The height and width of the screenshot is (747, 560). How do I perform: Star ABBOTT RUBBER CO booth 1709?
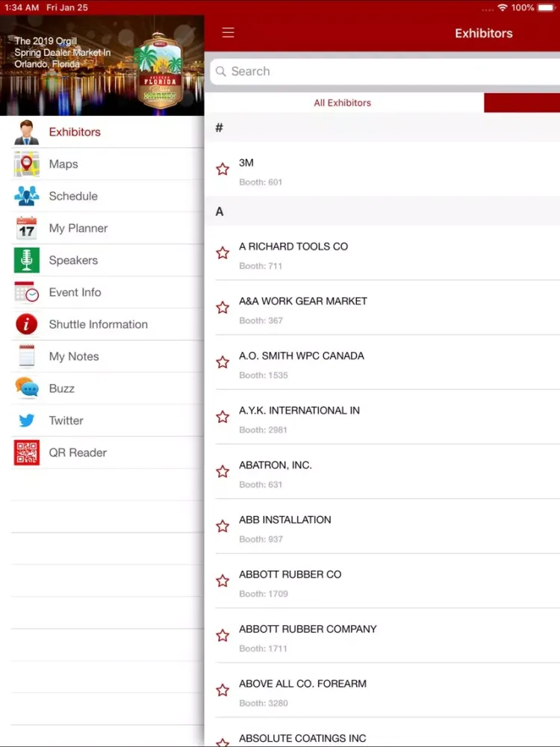coord(223,580)
